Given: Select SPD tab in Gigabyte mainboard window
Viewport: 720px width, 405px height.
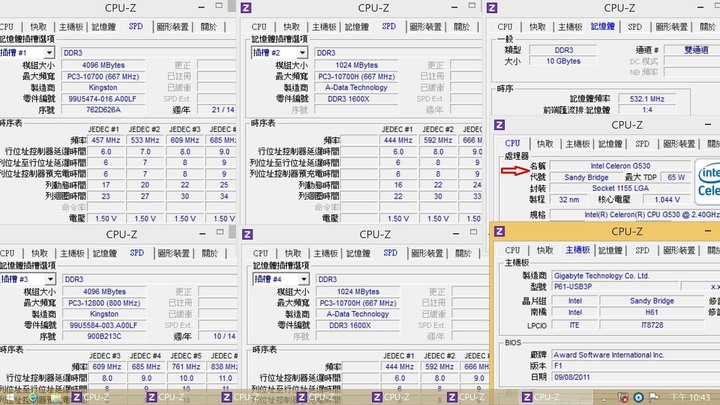Looking at the screenshot, I should coord(642,250).
